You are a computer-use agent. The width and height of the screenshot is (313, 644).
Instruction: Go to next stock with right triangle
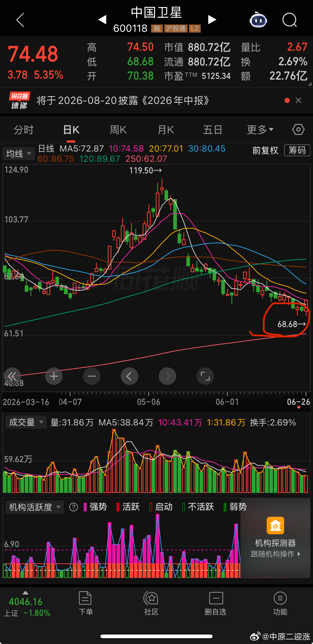(212, 19)
